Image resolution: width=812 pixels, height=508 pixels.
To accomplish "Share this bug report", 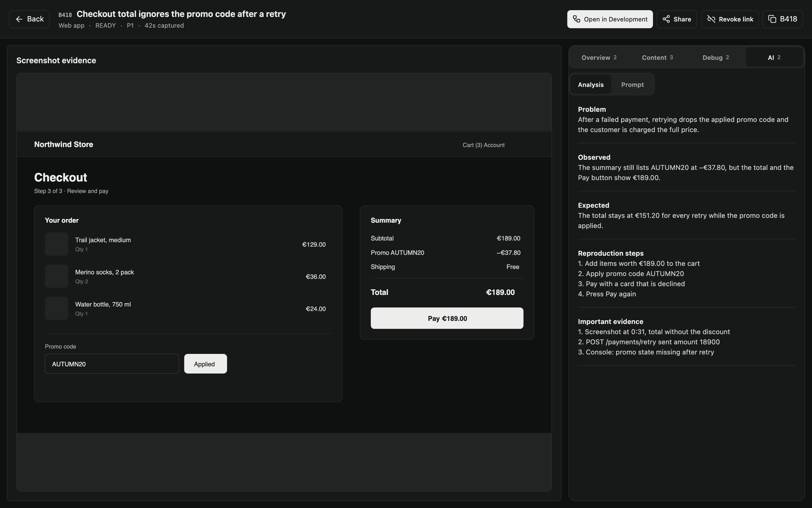I will 676,19.
